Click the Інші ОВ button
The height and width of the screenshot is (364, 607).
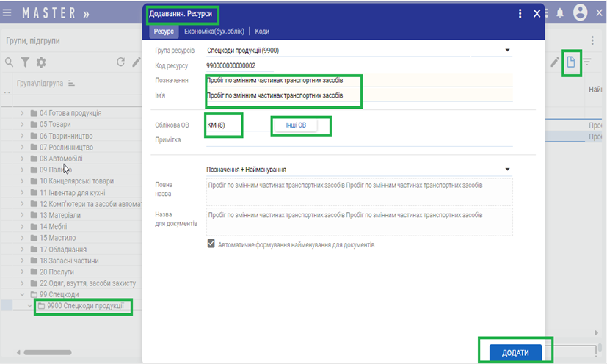point(296,125)
